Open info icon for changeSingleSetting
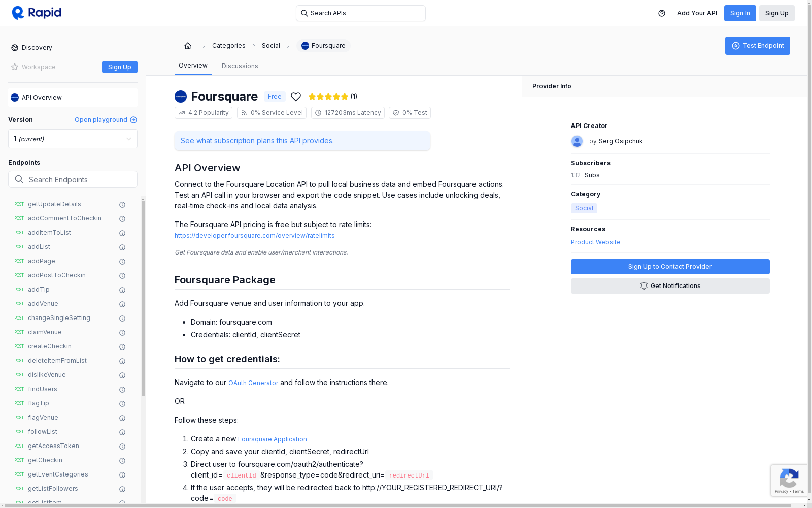Viewport: 812px width, 508px height. 122,319
